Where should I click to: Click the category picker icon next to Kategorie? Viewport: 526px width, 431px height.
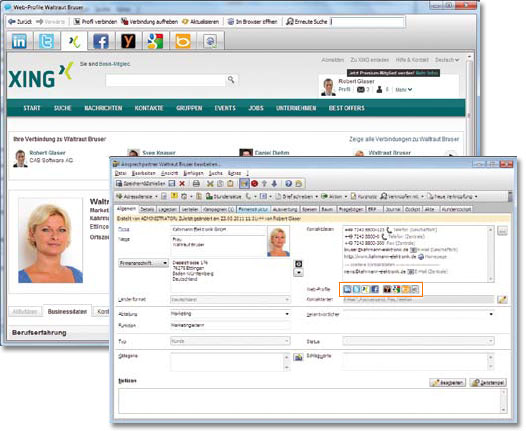click(x=298, y=357)
